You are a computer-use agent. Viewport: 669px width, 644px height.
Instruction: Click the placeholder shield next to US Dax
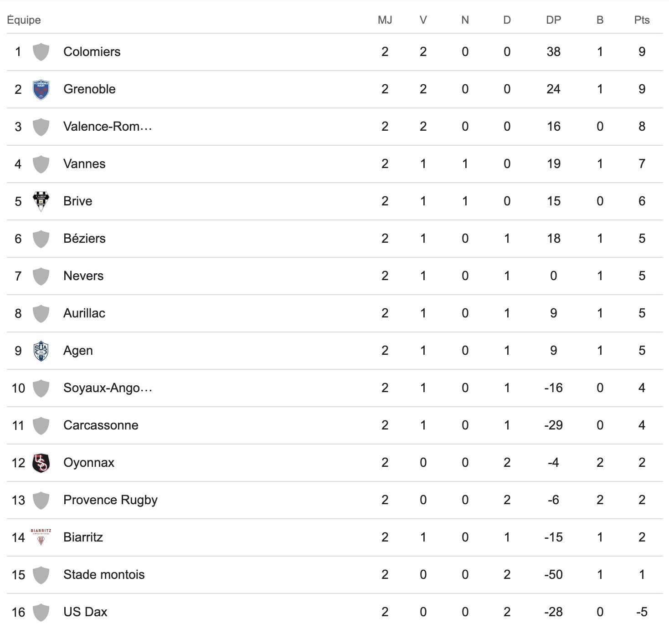[x=41, y=612]
